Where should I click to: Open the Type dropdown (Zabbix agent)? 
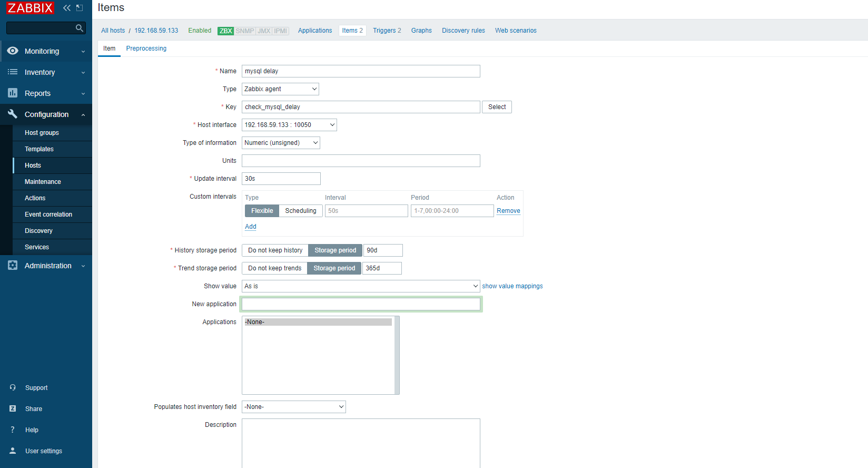coord(280,89)
